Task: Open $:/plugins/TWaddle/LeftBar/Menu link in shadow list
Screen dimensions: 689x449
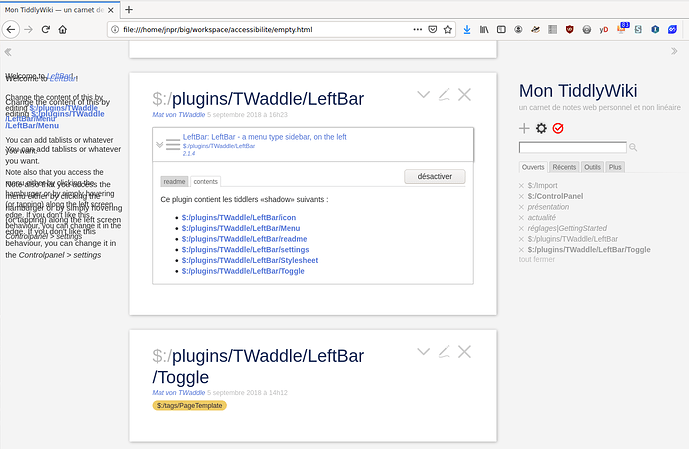Action: pos(241,228)
